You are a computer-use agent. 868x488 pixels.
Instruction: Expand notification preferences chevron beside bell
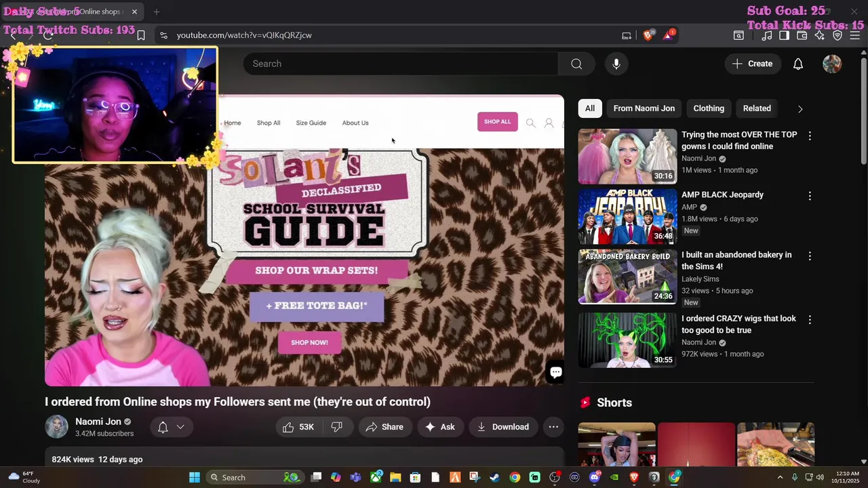tap(180, 427)
